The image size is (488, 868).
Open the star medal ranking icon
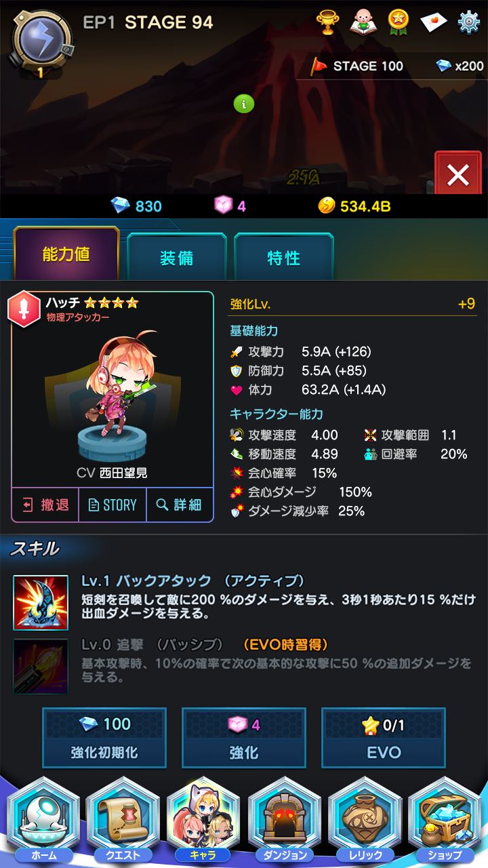[398, 22]
